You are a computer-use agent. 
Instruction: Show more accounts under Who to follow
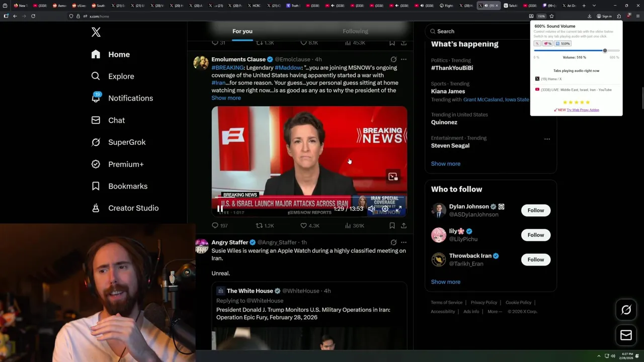[x=446, y=282]
